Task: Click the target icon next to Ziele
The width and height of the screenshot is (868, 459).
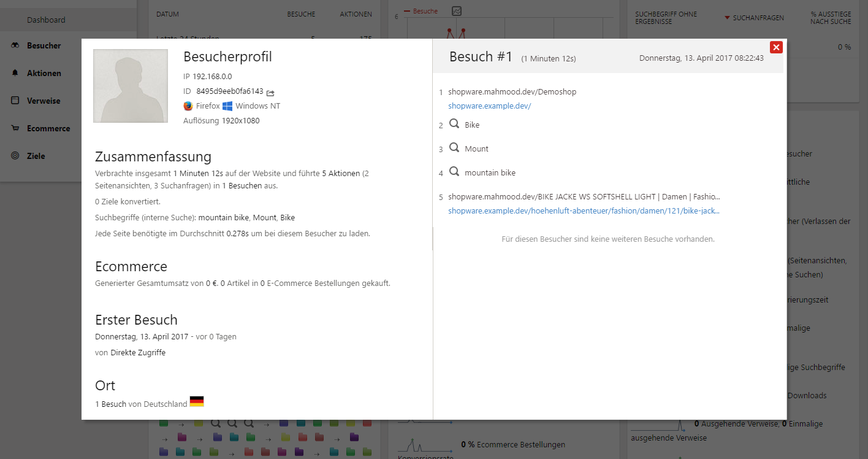Action: pyautogui.click(x=15, y=156)
